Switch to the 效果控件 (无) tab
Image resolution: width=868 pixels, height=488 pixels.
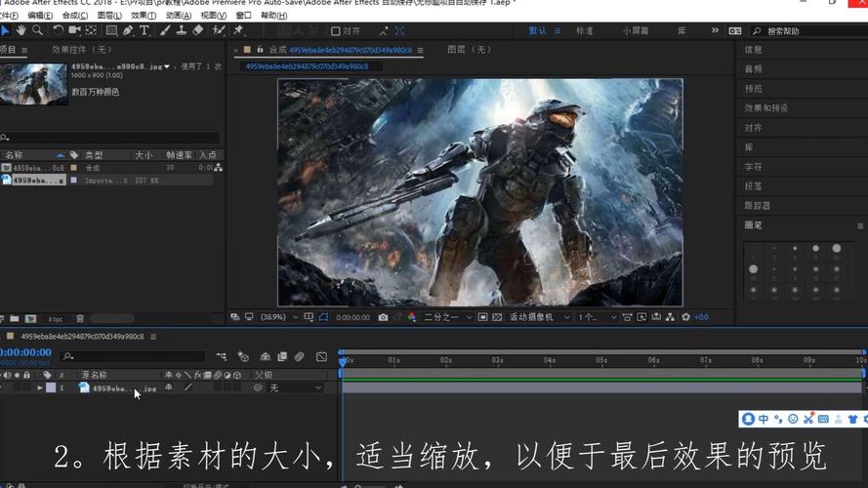point(82,50)
